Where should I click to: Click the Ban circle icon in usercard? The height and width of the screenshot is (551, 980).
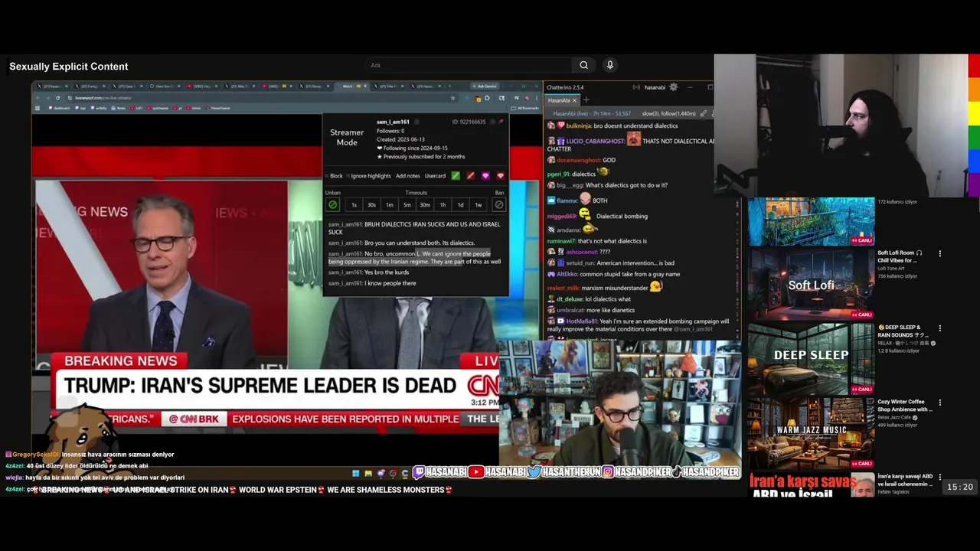click(x=499, y=204)
